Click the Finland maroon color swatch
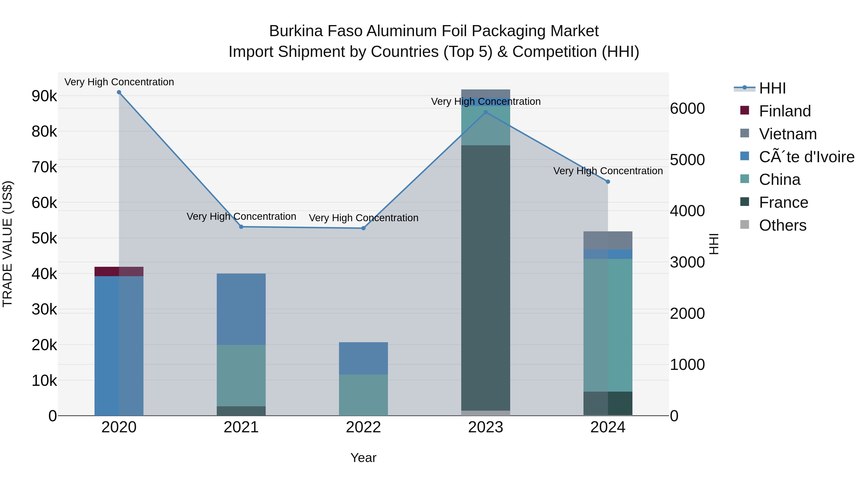The image size is (868, 488). 745,110
